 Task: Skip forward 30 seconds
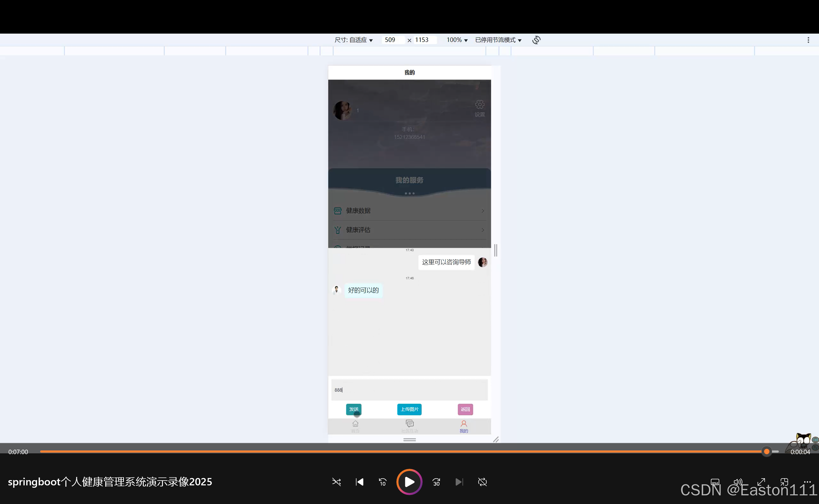click(436, 482)
